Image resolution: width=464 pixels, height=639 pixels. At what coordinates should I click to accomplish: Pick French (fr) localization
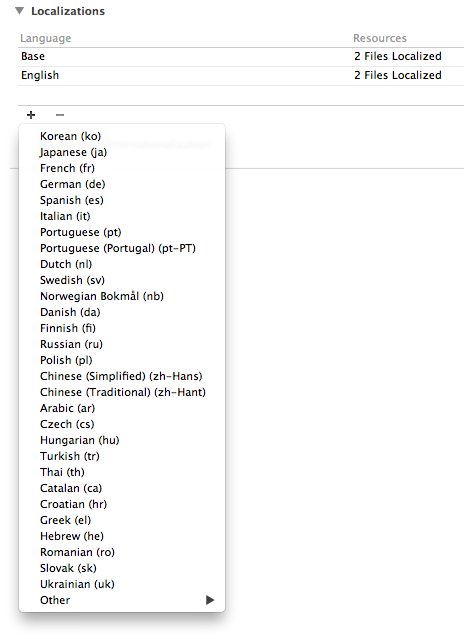[122, 168]
